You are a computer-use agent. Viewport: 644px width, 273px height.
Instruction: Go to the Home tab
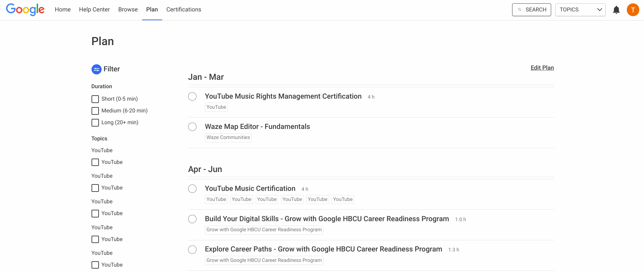[63, 9]
